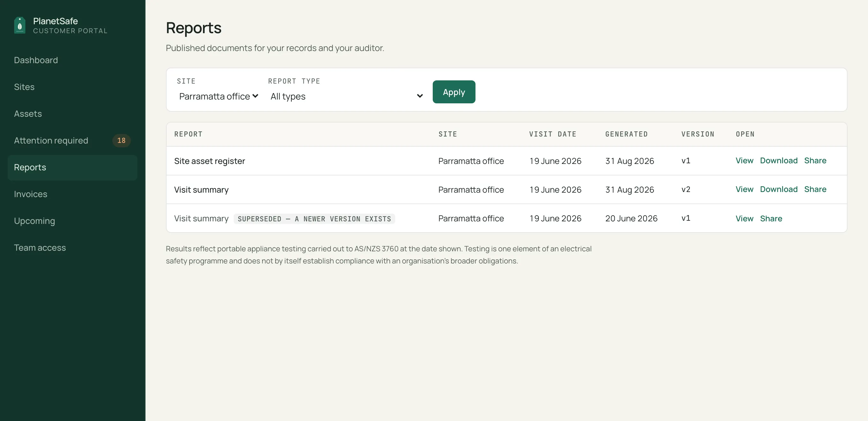
Task: Click the Open column header
Action: coord(745,134)
